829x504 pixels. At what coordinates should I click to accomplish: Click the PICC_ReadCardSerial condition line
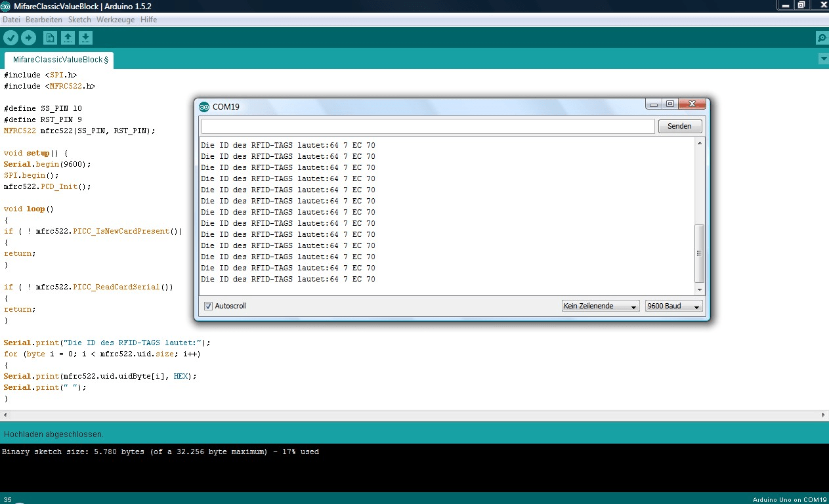coord(89,287)
